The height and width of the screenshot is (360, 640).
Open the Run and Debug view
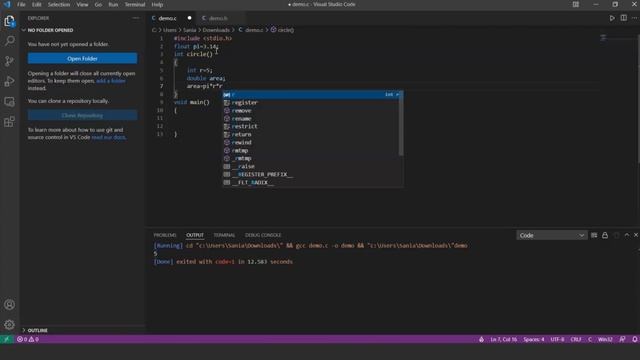click(x=9, y=81)
